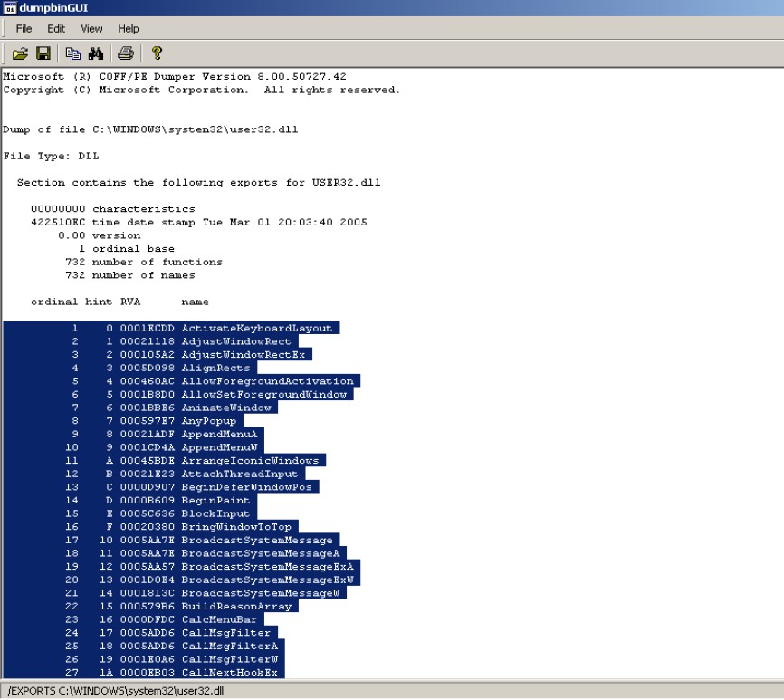Click the '732 number of functions' line
Viewport: 784px width, 700px height.
point(144,262)
